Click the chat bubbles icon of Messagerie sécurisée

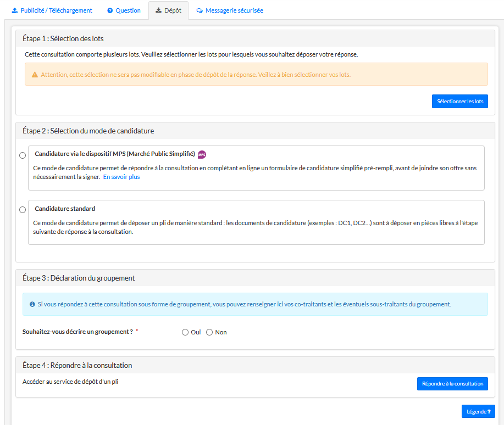200,10
